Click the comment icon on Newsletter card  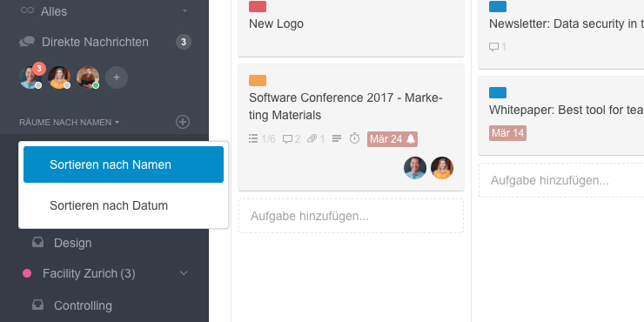493,47
